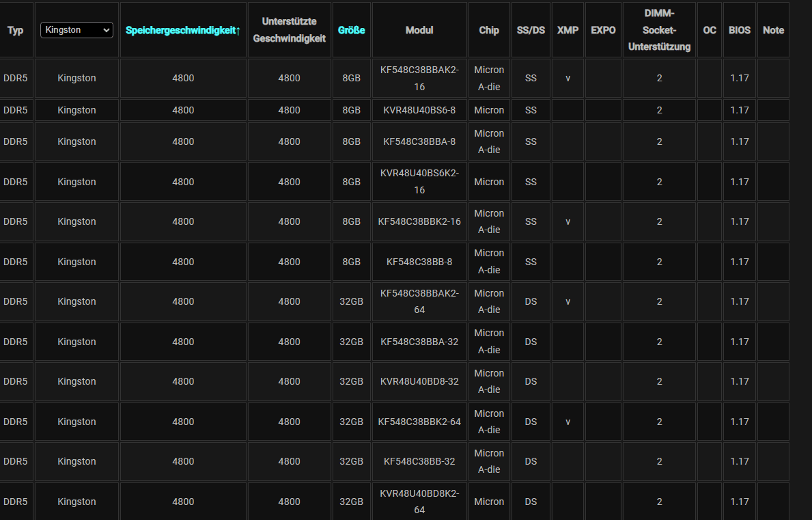Click SS cell in KF548C38BBA-8 row
The image size is (812, 520).
coord(531,141)
